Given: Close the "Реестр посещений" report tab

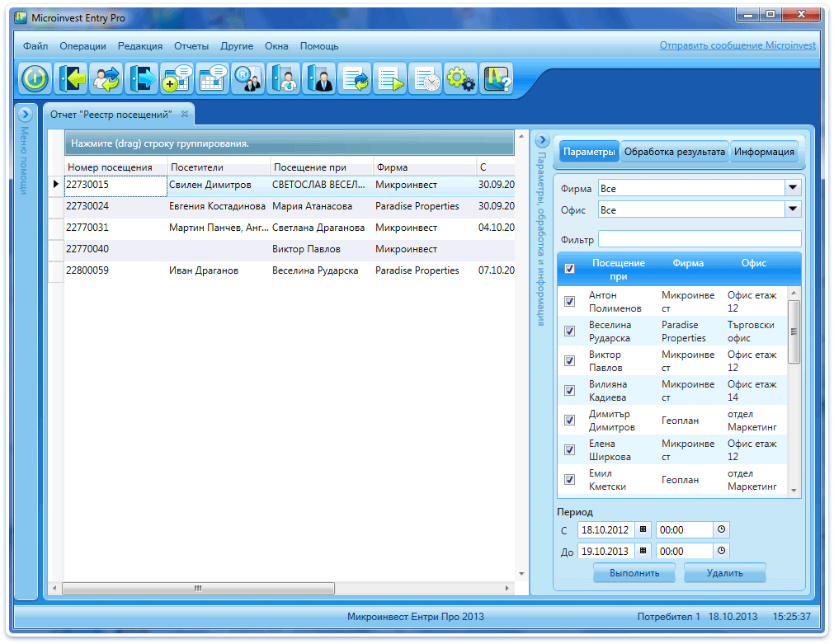Looking at the screenshot, I should point(185,114).
